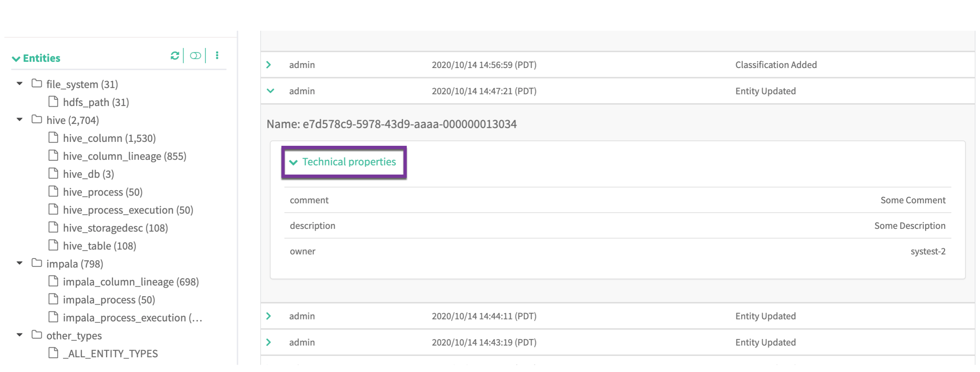Screen dimensions: 980x372
Task: Click the refresh entities icon
Action: 175,56
